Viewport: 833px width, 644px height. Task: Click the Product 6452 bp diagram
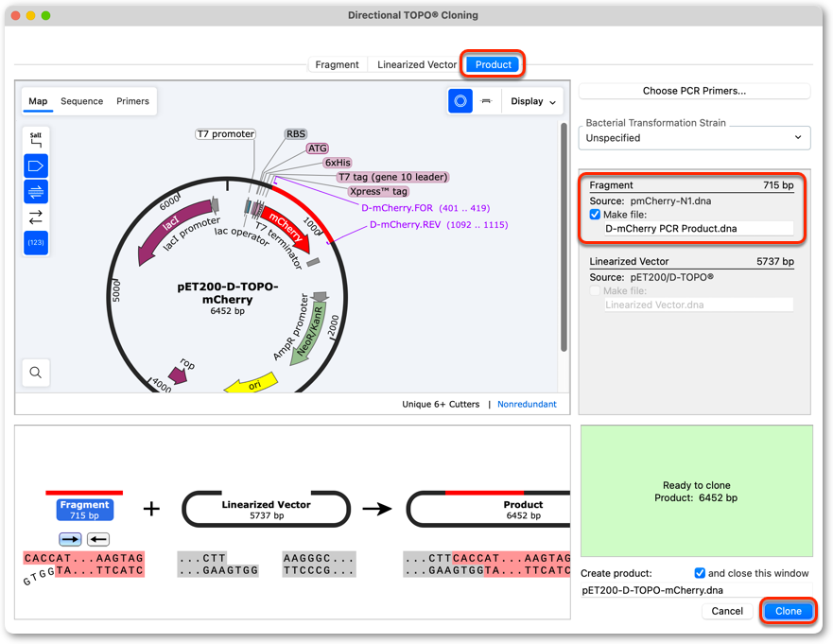coord(489,509)
